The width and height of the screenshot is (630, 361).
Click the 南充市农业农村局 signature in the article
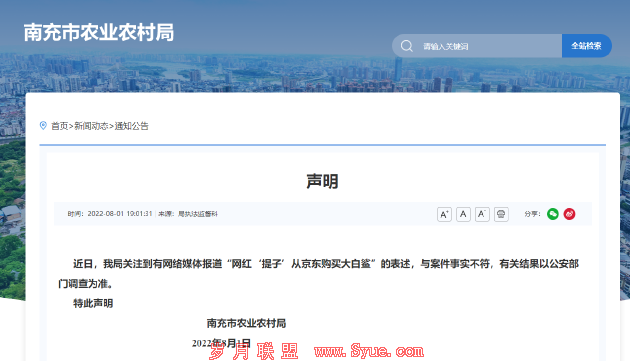click(x=246, y=323)
